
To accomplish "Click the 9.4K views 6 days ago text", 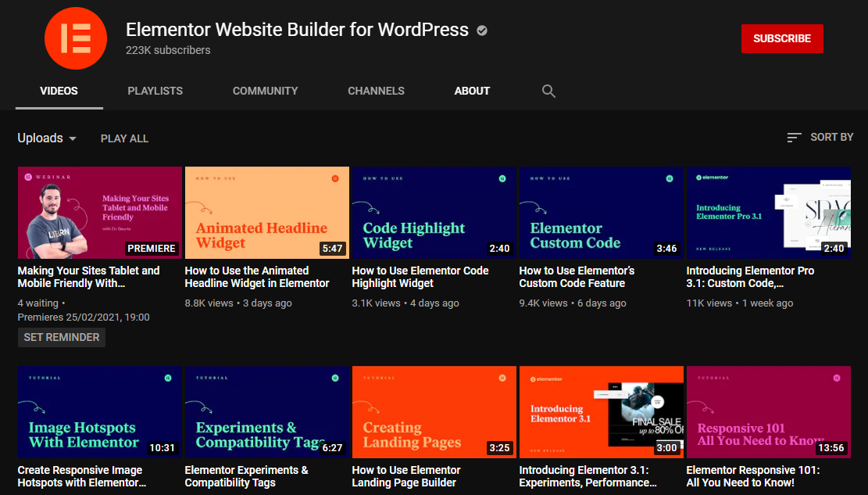I will pyautogui.click(x=573, y=303).
